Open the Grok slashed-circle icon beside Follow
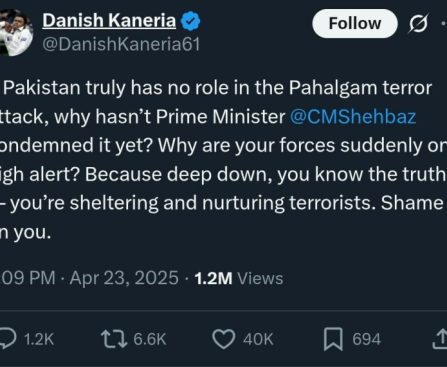This screenshot has width=447, height=367. click(418, 24)
